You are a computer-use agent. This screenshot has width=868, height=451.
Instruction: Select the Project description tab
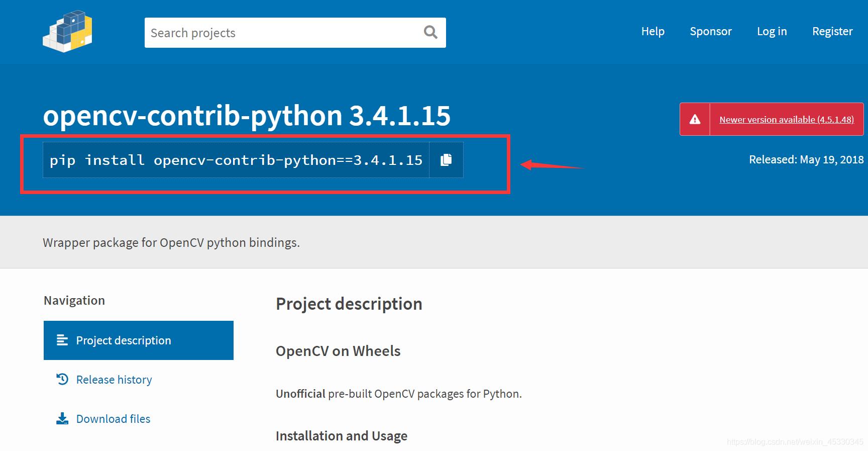click(139, 340)
